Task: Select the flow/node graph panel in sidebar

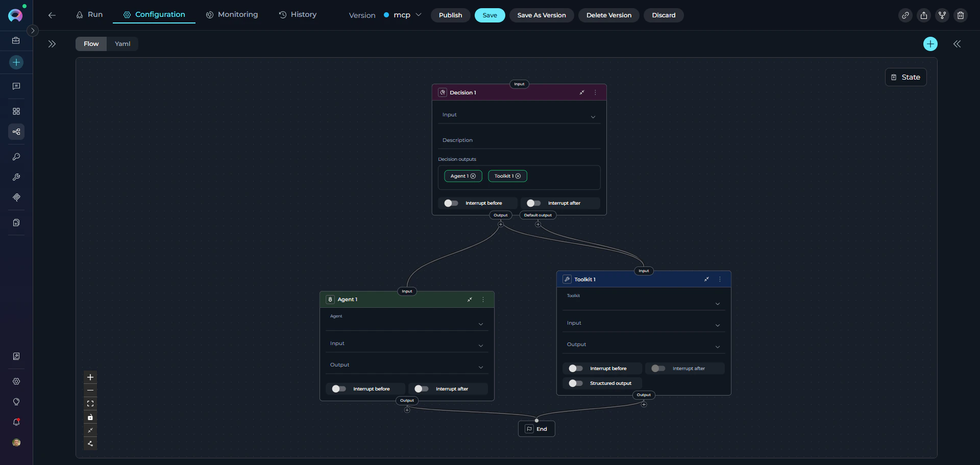Action: [x=16, y=132]
